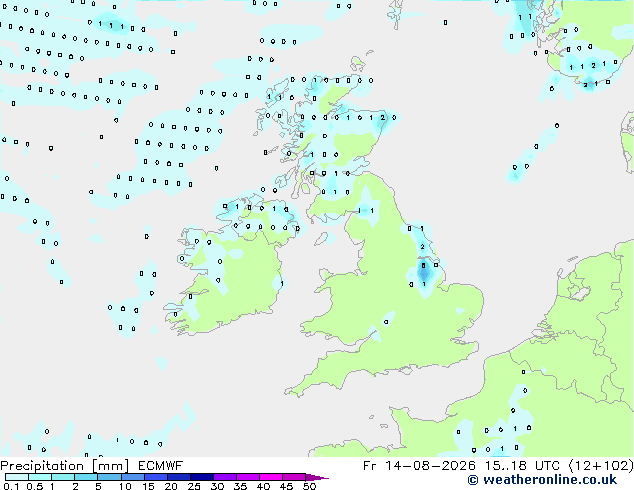The width and height of the screenshot is (634, 490).
Task: Click the '(12+102)' run offset text
Action: pyautogui.click(x=601, y=466)
